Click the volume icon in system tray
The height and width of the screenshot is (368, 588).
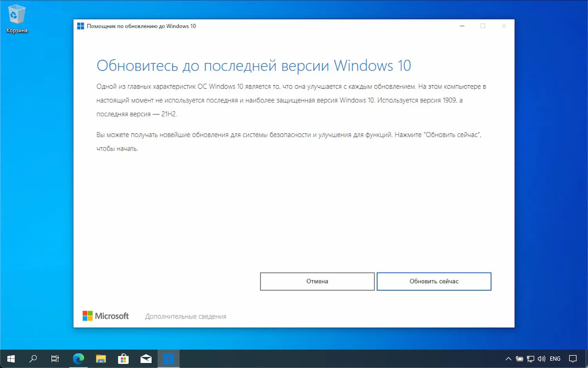[x=541, y=358]
